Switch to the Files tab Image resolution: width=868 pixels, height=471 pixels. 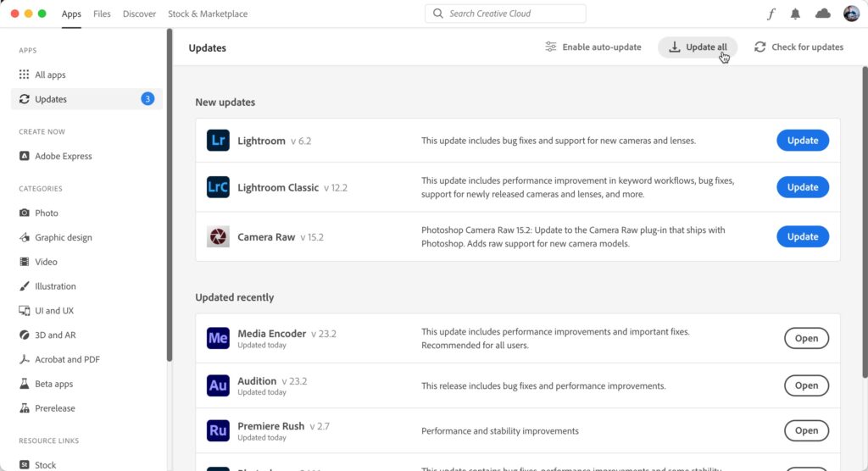tap(102, 14)
